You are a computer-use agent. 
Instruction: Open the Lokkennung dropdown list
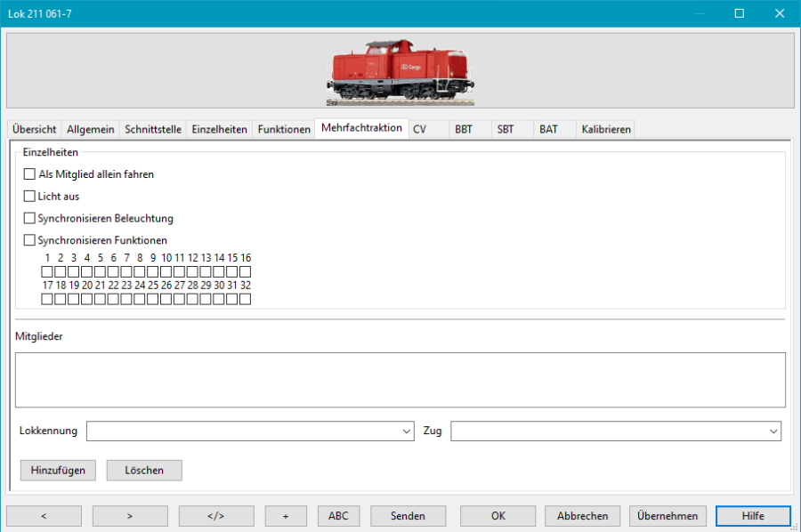[x=406, y=431]
